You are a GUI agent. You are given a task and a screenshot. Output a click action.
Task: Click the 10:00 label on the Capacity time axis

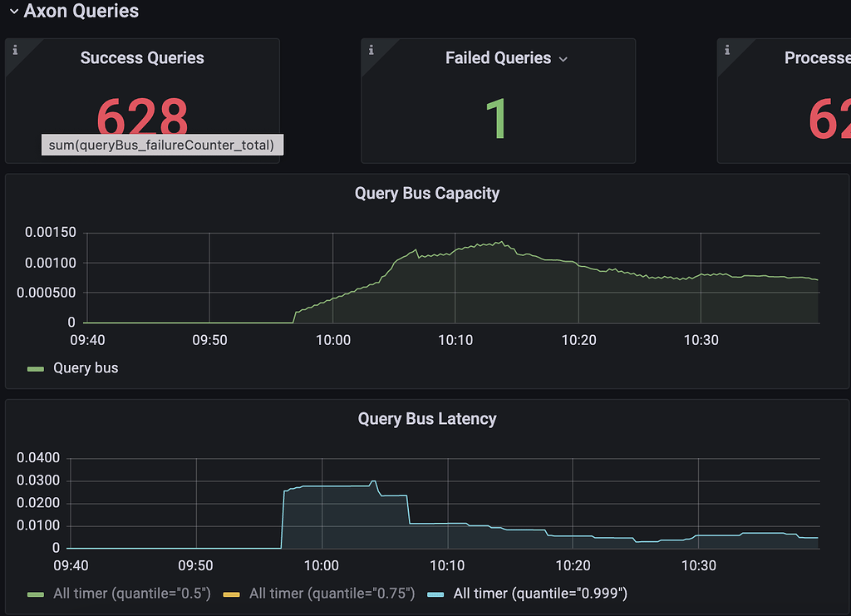[x=332, y=340]
